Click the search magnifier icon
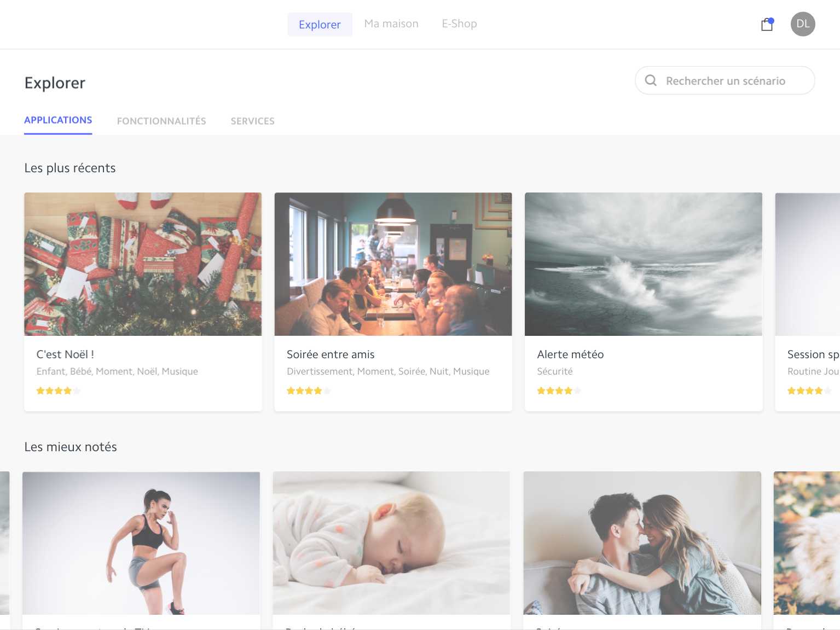The height and width of the screenshot is (630, 840). (651, 80)
